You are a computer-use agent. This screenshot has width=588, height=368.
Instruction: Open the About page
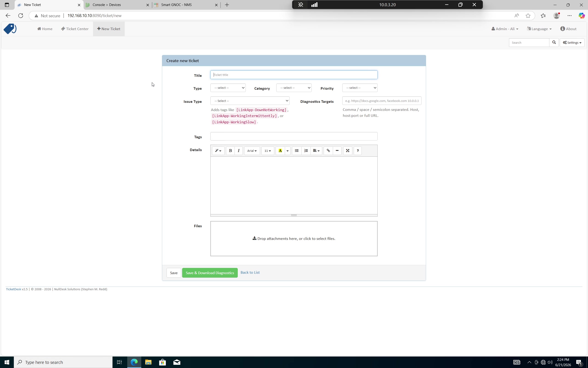[x=568, y=29]
